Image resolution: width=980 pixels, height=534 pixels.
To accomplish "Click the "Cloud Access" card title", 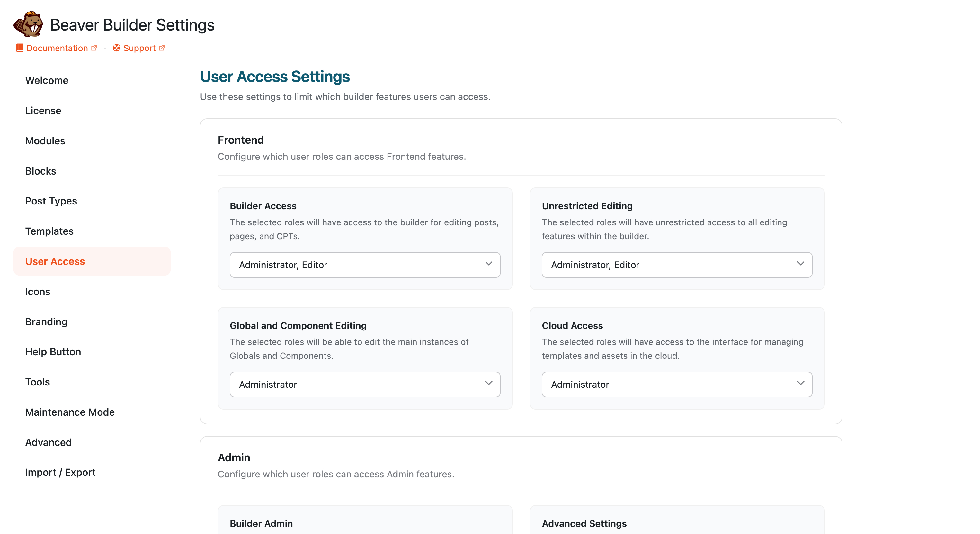I will click(572, 325).
